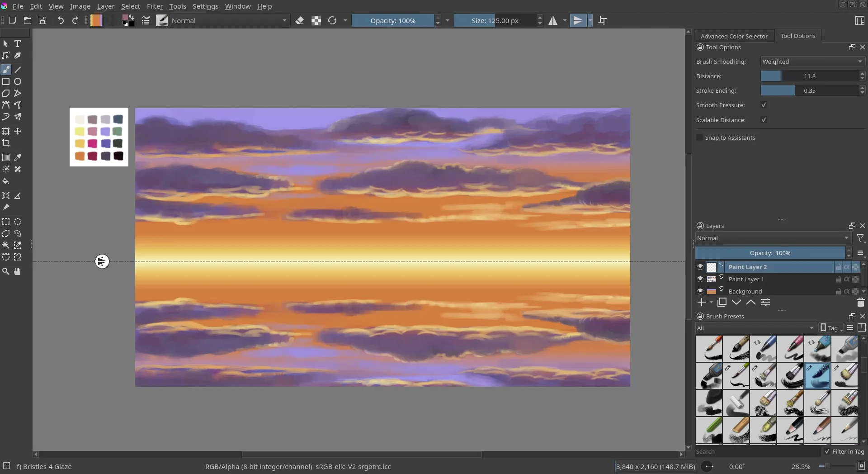This screenshot has width=868, height=474.
Task: Switch to Advanced Color Selector tab
Action: pyautogui.click(x=734, y=36)
